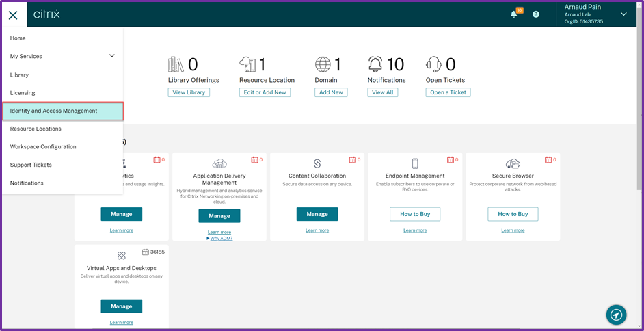
Task: Click the Add New domain button
Action: [331, 92]
